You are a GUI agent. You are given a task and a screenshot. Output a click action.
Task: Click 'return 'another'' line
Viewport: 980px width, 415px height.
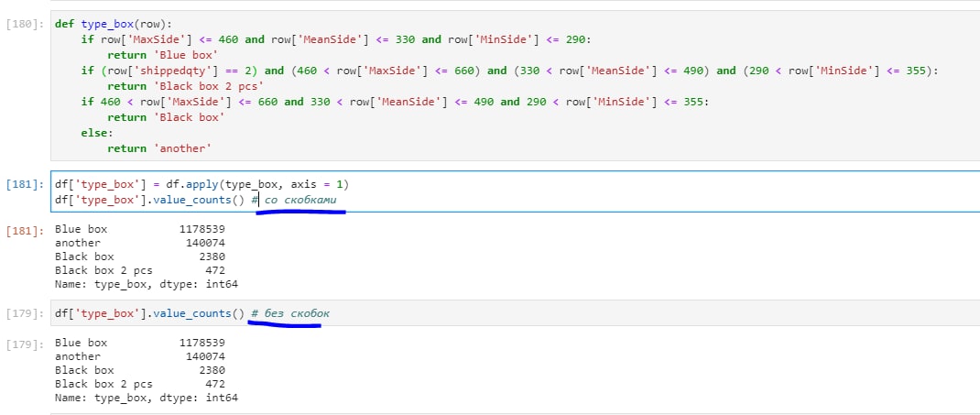pyautogui.click(x=159, y=148)
